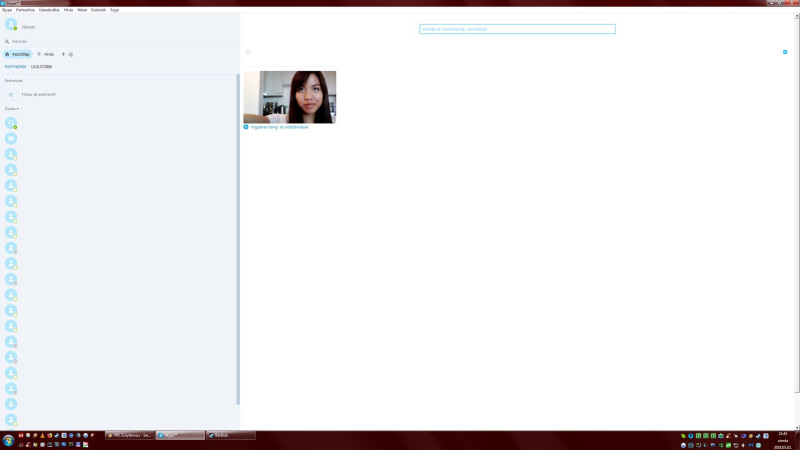Switch to the LEGUTÓBBI tab

41,67
